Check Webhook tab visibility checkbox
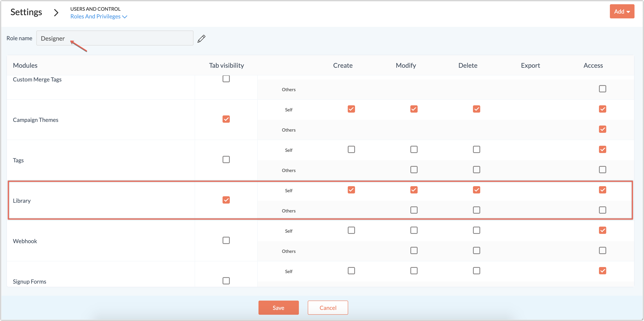 point(226,240)
